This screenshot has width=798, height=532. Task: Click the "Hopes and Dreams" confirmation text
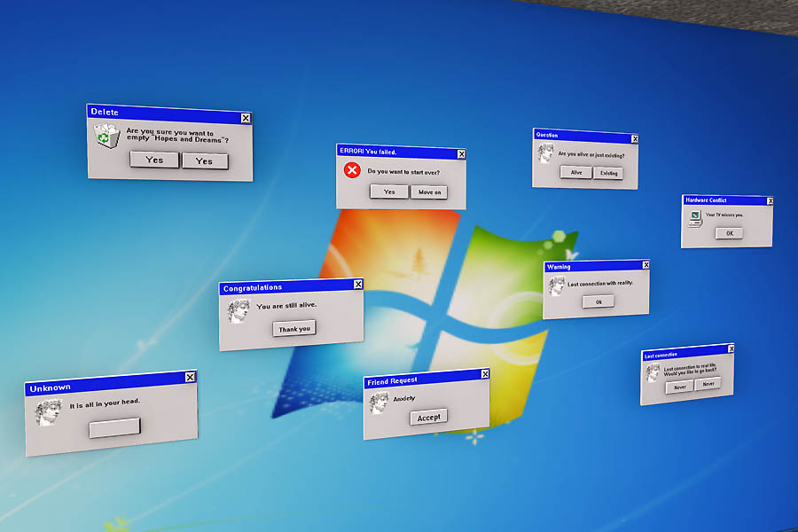pyautogui.click(x=177, y=136)
